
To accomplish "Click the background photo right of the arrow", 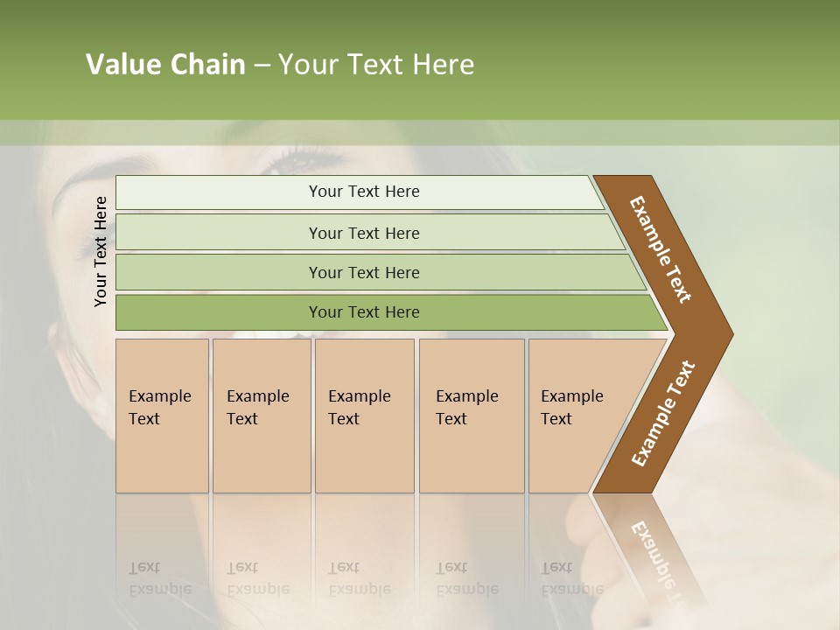I will pos(782,332).
